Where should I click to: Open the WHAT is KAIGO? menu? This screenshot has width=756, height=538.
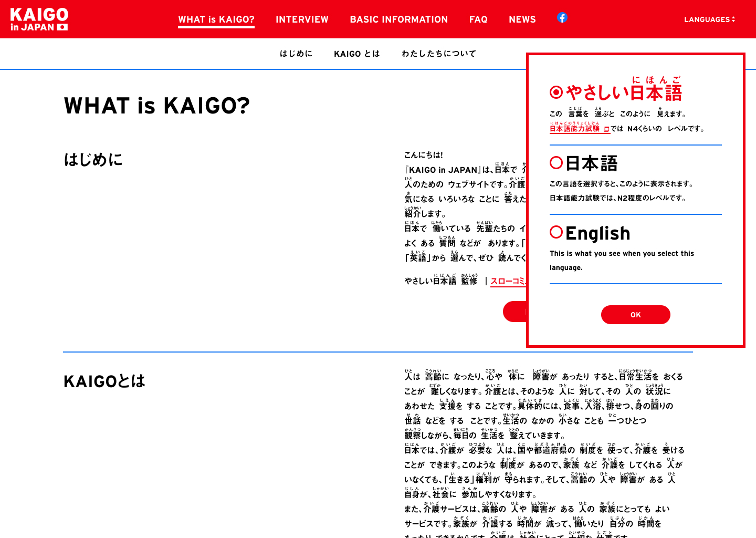pos(216,19)
